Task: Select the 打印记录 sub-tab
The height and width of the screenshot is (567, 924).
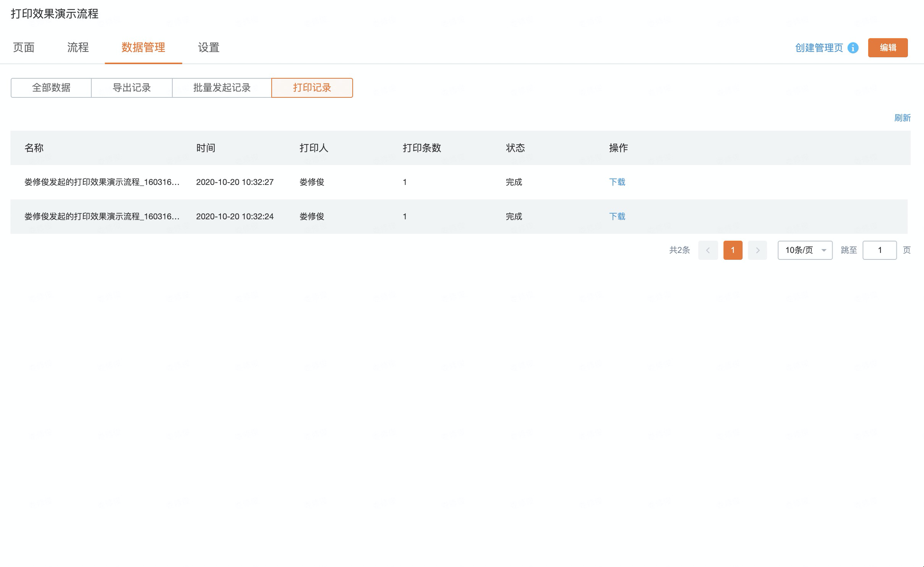Action: pyautogui.click(x=312, y=88)
